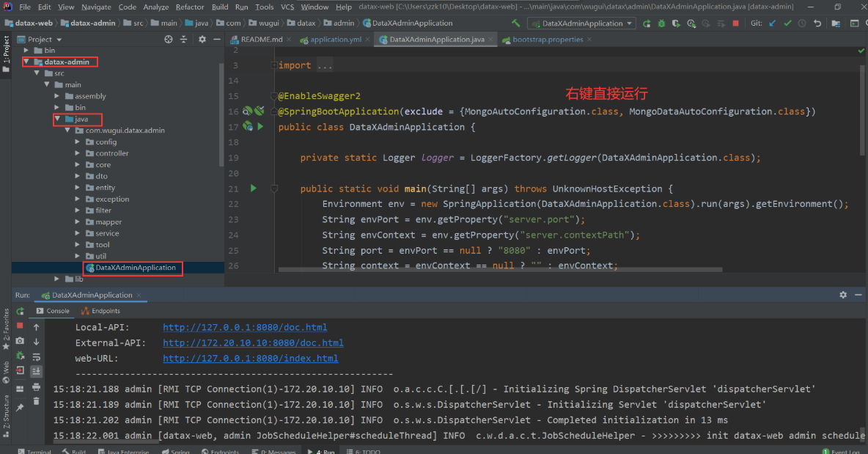Screen dimensions: 868x454
Task: Collapse the com.wugui.datax.admin package
Action: coord(67,130)
